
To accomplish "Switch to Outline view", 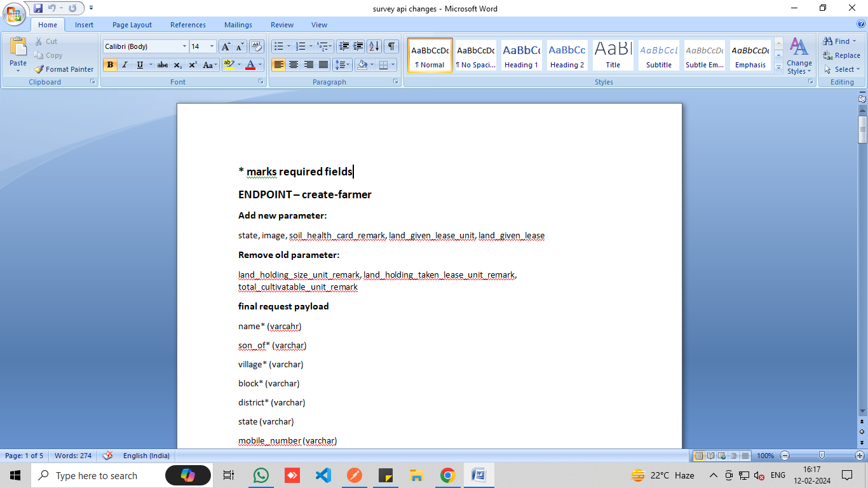I will click(733, 456).
